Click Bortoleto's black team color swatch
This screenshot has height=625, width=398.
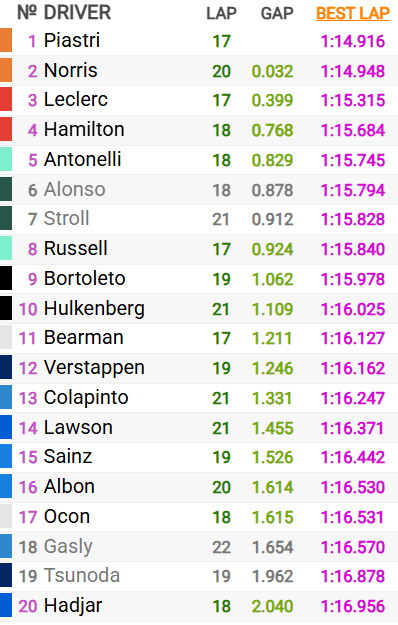(6, 278)
